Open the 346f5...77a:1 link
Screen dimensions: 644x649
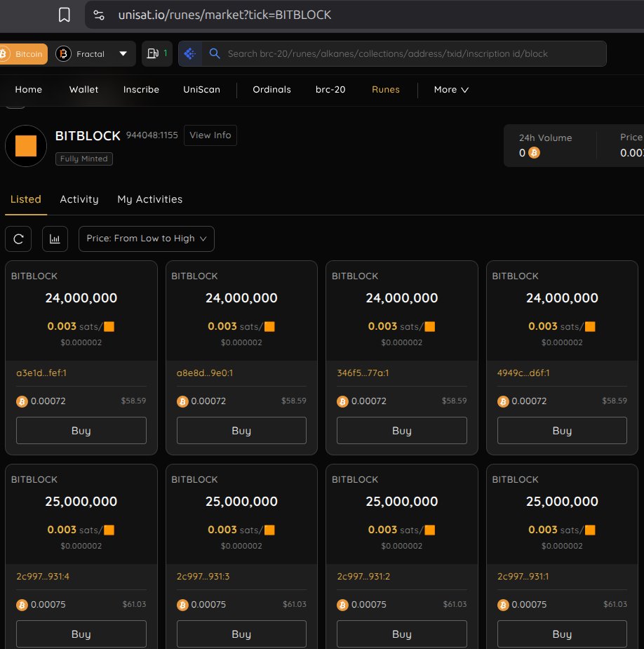(363, 373)
